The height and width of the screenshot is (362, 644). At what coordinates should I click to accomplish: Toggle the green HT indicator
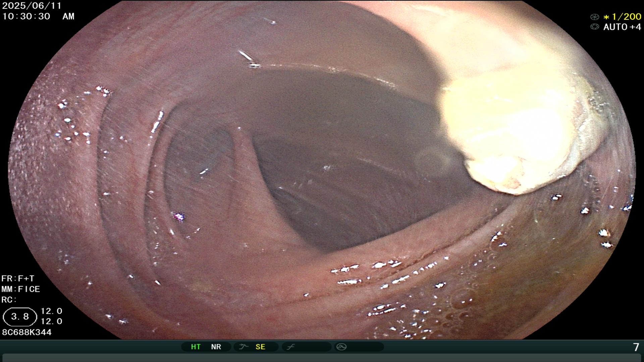(196, 347)
